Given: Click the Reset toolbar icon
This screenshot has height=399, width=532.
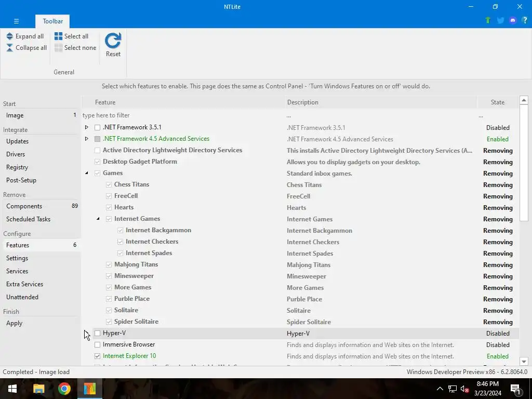Looking at the screenshot, I should (113, 45).
